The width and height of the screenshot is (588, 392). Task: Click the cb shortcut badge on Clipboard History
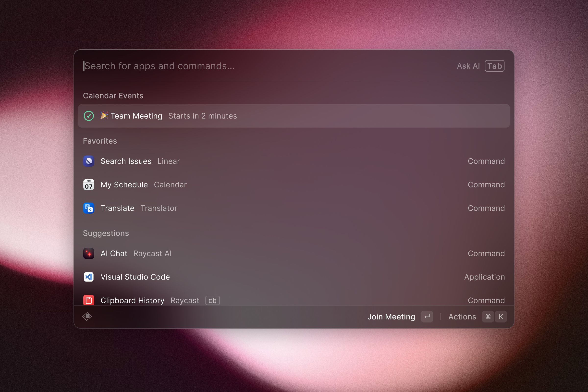click(x=212, y=301)
